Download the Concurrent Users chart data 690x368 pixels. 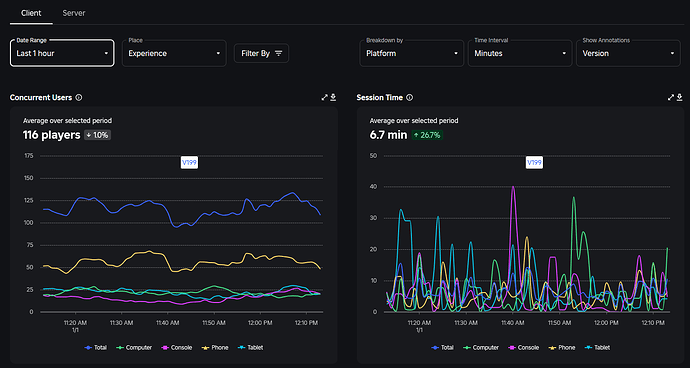point(334,97)
